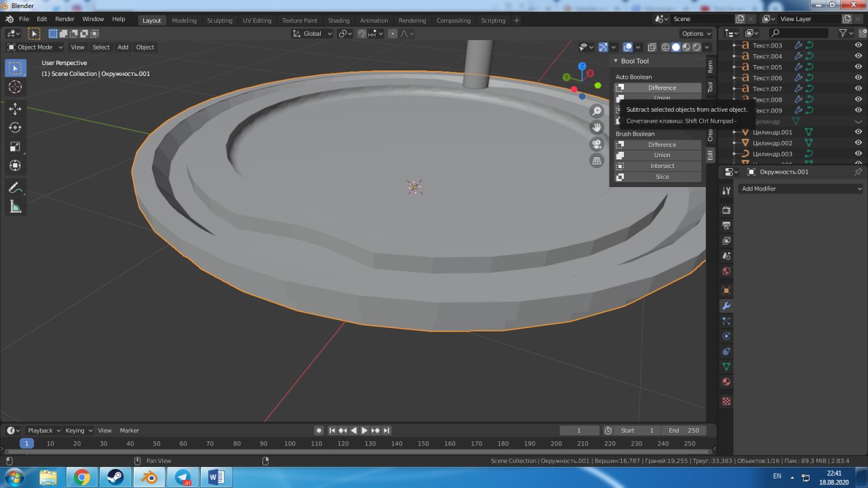Open the Object properties tab
The image size is (868, 488).
coord(726,290)
